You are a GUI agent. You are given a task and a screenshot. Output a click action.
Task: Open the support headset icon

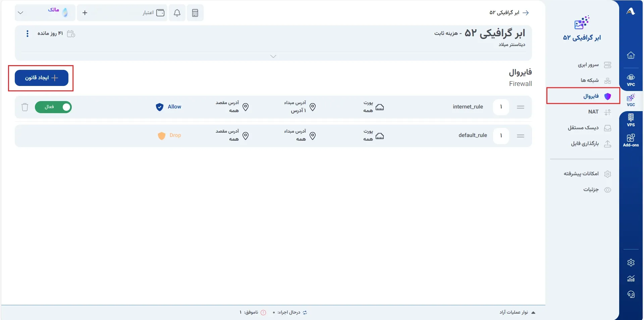(x=631, y=294)
